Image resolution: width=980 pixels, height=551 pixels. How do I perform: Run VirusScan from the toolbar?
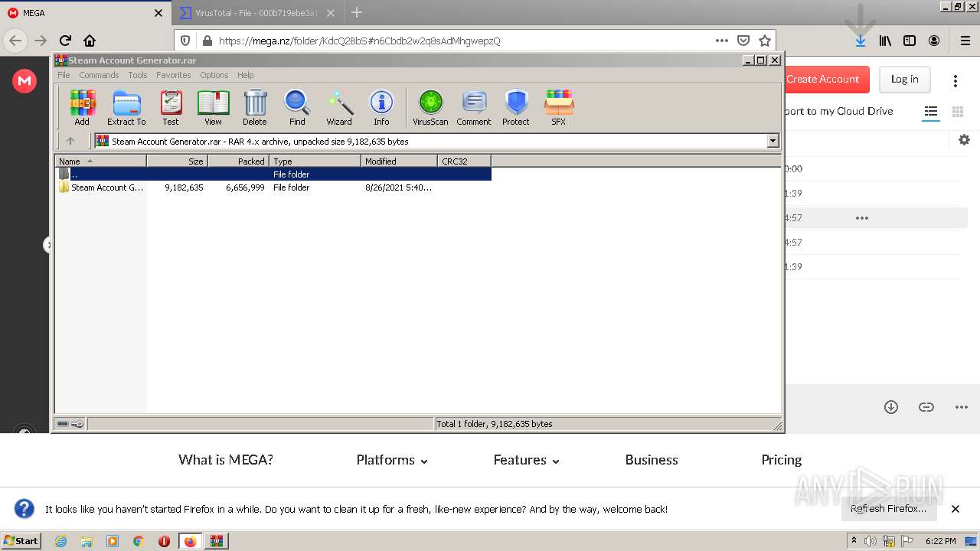click(x=430, y=107)
